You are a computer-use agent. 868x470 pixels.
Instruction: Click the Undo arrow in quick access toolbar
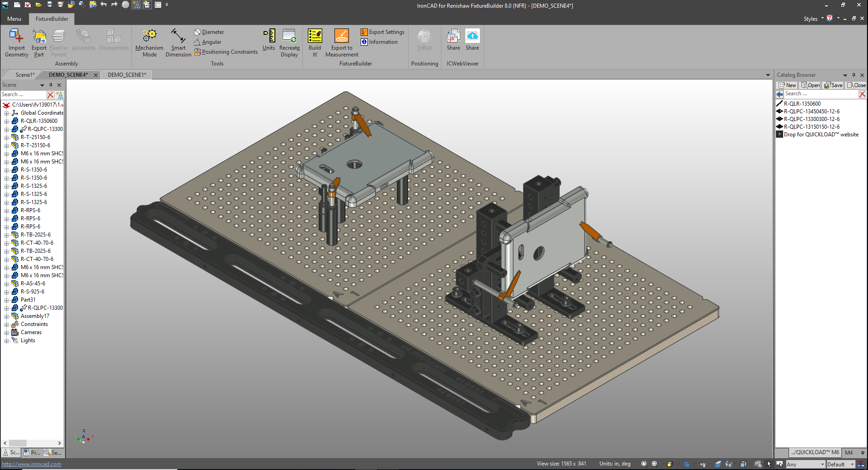coord(103,5)
